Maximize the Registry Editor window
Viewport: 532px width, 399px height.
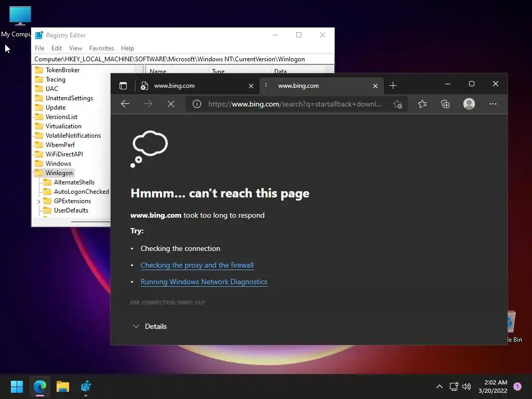tap(299, 35)
